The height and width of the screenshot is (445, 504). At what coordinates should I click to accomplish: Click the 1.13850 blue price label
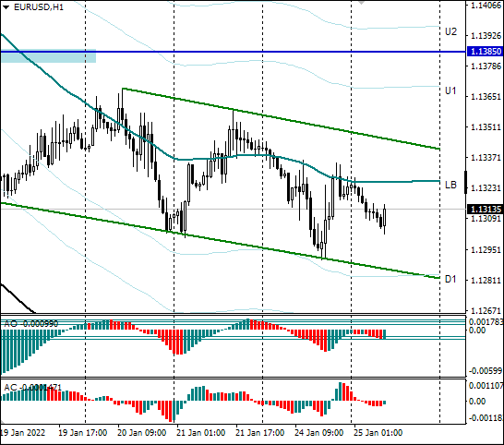click(x=485, y=51)
